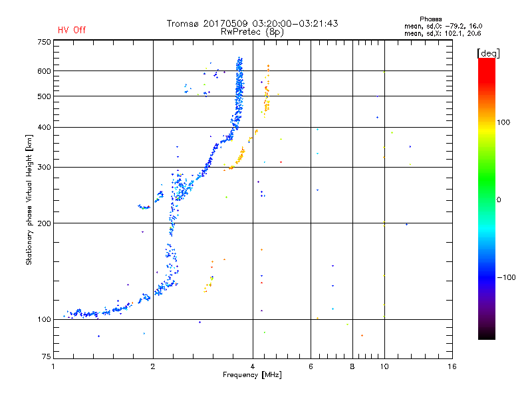Screen dimensions: 532x399
Task: Click the rainbow phase colorbar
Action: [487, 199]
